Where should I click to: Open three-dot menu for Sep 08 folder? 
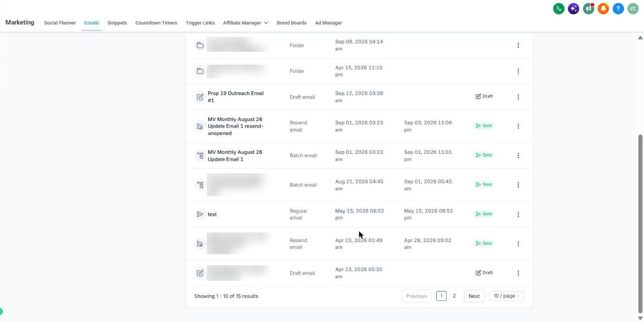click(x=518, y=45)
